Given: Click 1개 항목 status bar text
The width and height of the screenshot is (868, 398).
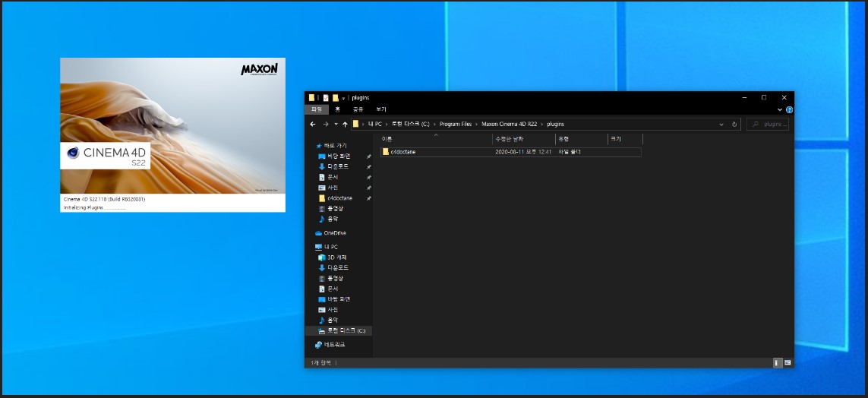Looking at the screenshot, I should click(320, 362).
